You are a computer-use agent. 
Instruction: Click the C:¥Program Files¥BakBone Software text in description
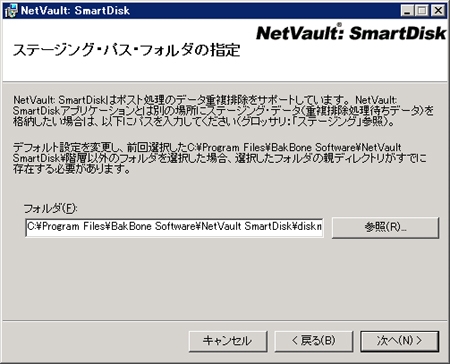[250, 147]
